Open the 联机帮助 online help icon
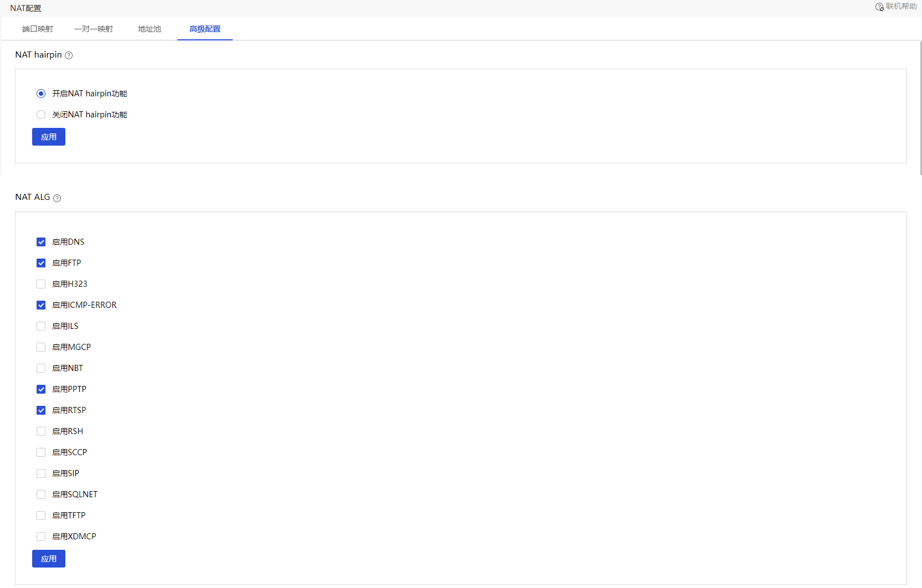 click(x=879, y=7)
